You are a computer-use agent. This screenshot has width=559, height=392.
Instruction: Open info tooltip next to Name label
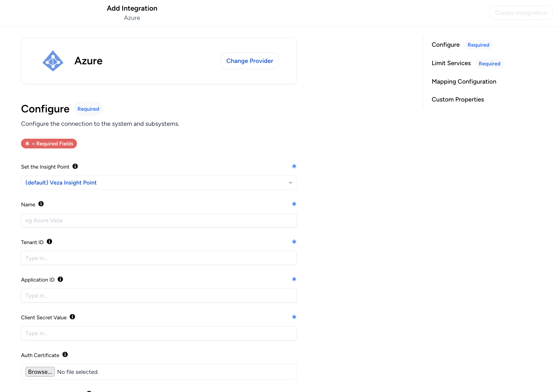pos(41,204)
